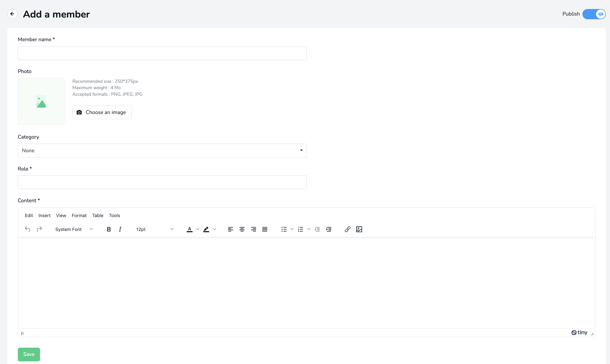Click Choose an image button
This screenshot has height=364, width=610.
point(102,112)
